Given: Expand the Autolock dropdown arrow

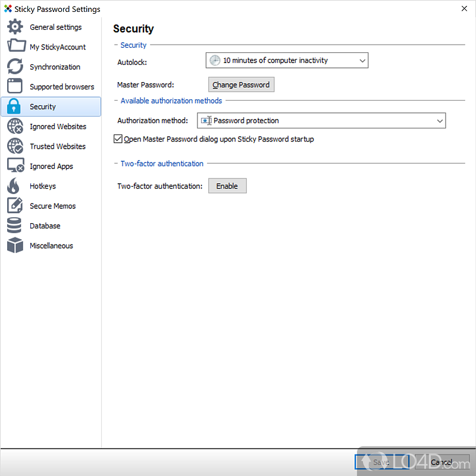Looking at the screenshot, I should (x=362, y=61).
